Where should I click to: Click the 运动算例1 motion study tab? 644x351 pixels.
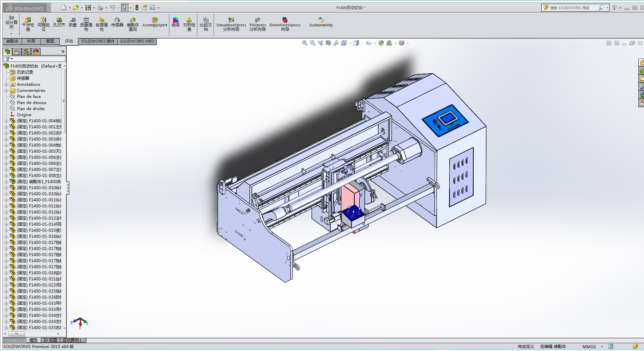(x=72, y=340)
